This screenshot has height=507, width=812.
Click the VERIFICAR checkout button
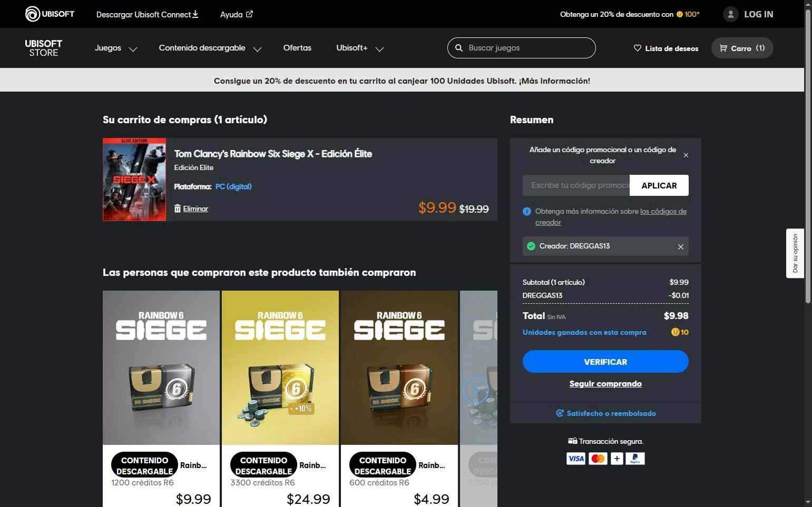coord(605,362)
